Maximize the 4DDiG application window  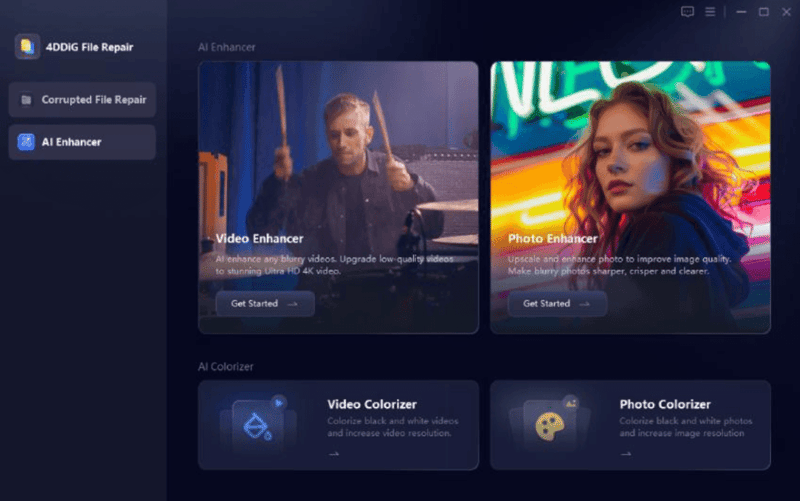(763, 12)
